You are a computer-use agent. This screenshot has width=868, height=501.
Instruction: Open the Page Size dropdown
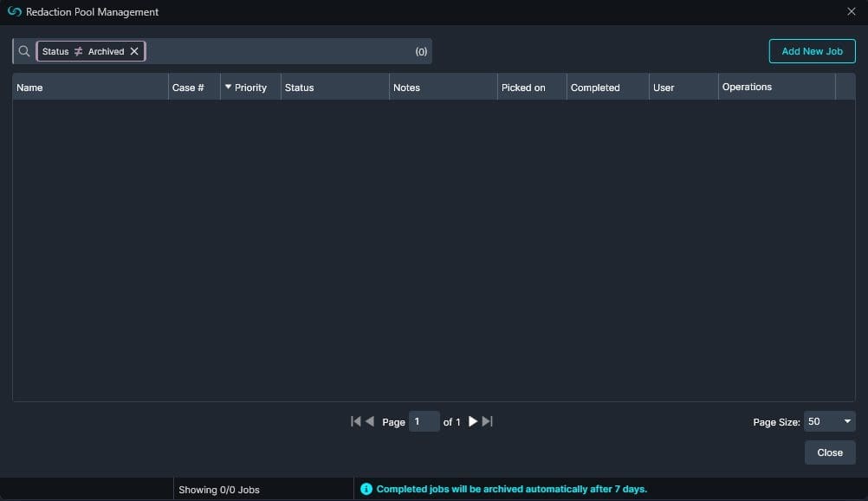829,421
